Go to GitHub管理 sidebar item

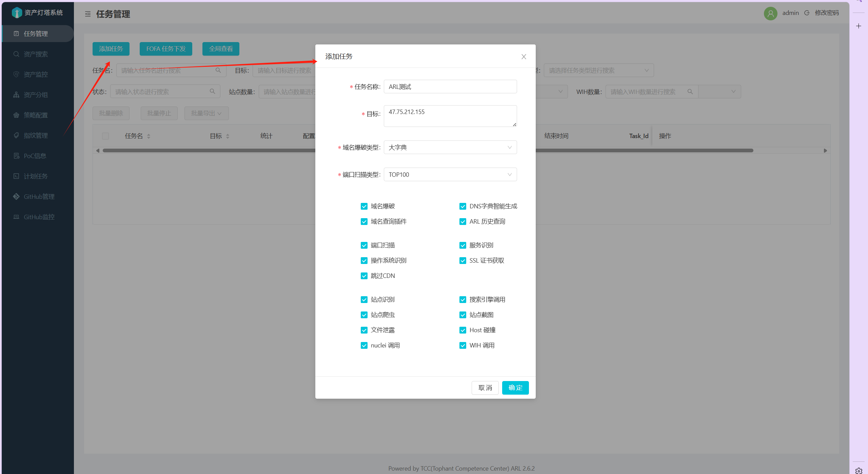39,196
